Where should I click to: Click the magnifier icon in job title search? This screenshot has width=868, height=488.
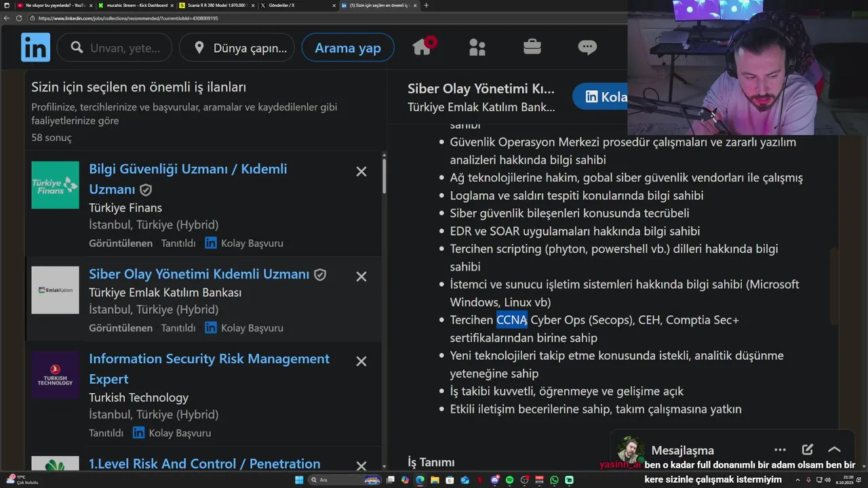(x=77, y=47)
